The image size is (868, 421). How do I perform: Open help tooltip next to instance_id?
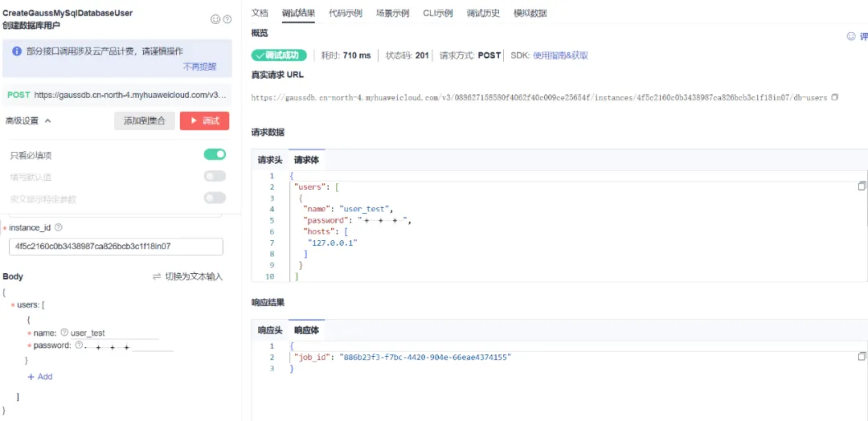tap(59, 227)
